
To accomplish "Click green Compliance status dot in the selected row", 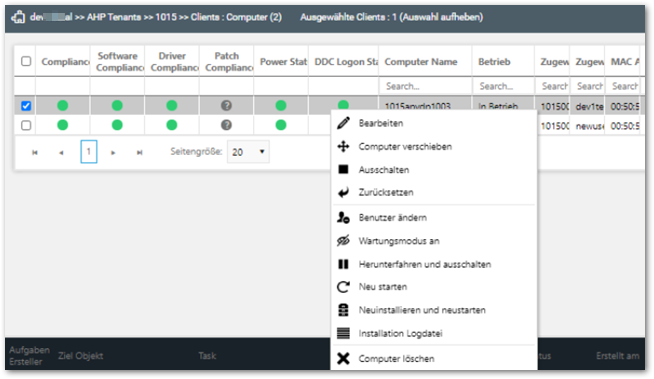I will [63, 105].
